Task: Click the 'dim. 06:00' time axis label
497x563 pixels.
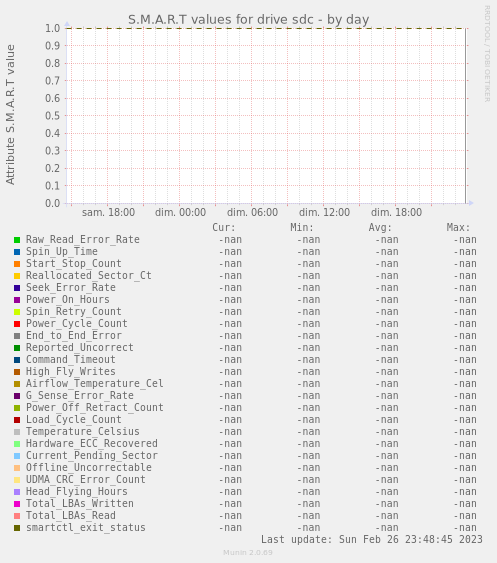Action: point(252,212)
